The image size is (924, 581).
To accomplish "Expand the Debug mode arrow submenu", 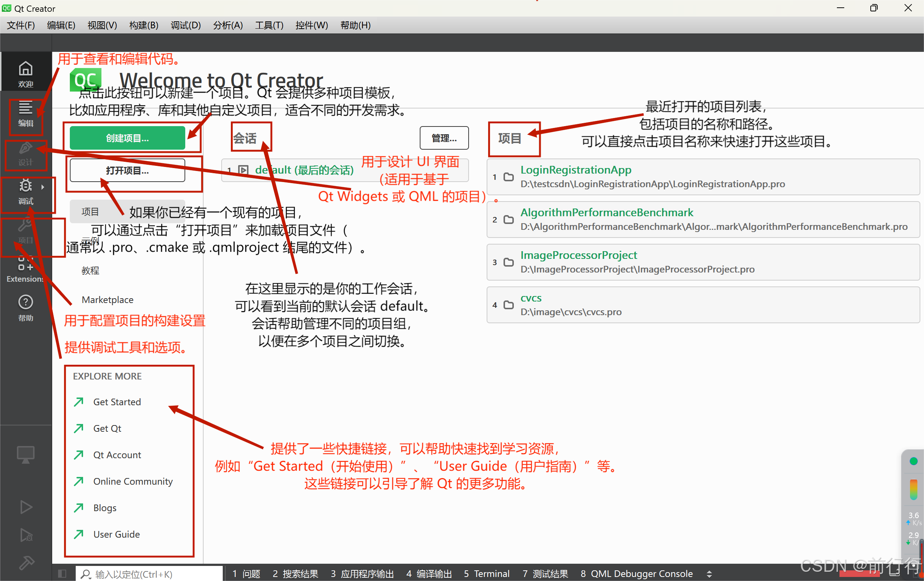I will [x=43, y=187].
